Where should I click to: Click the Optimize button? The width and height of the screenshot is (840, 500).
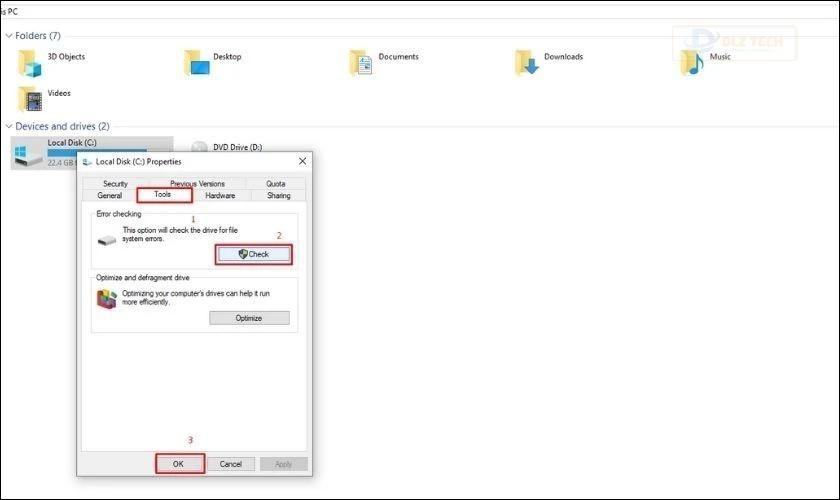(249, 318)
